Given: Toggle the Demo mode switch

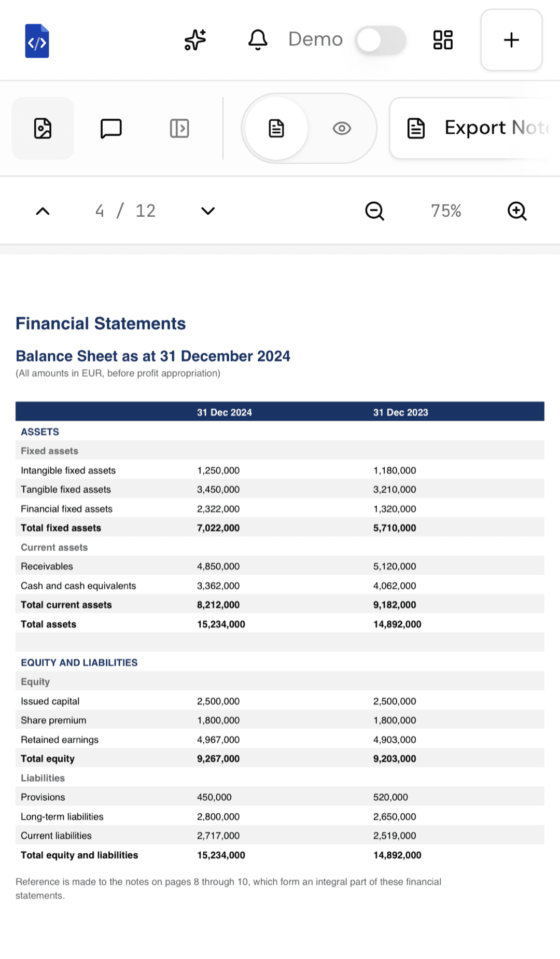Looking at the screenshot, I should click(381, 40).
